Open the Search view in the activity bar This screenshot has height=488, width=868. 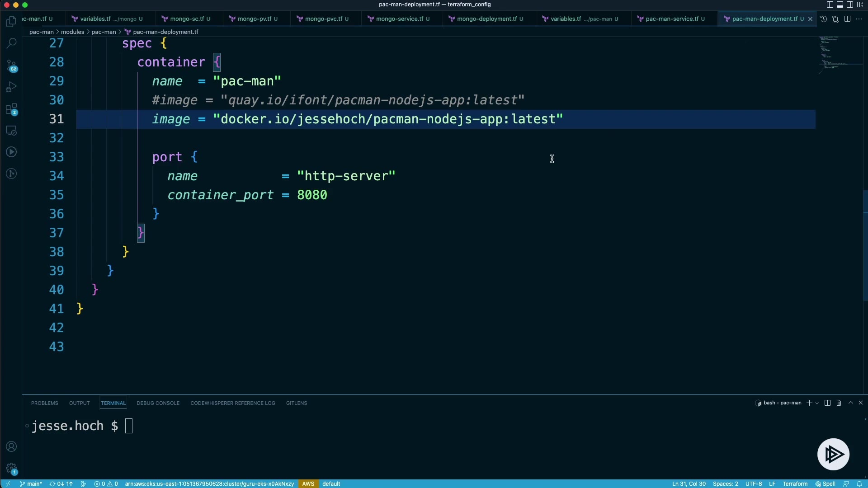tap(11, 43)
